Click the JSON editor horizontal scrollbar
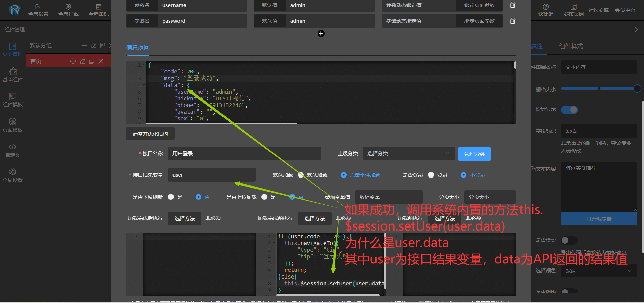 [x=221, y=123]
